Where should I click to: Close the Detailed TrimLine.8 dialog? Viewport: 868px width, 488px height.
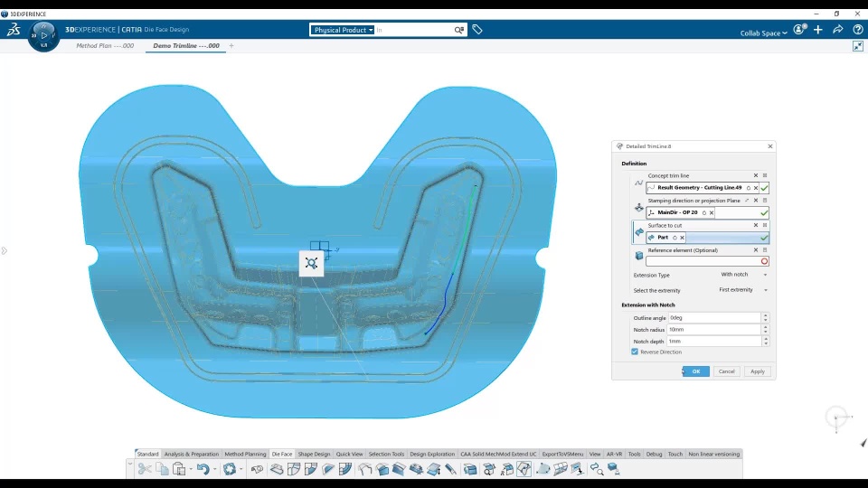pyautogui.click(x=770, y=146)
